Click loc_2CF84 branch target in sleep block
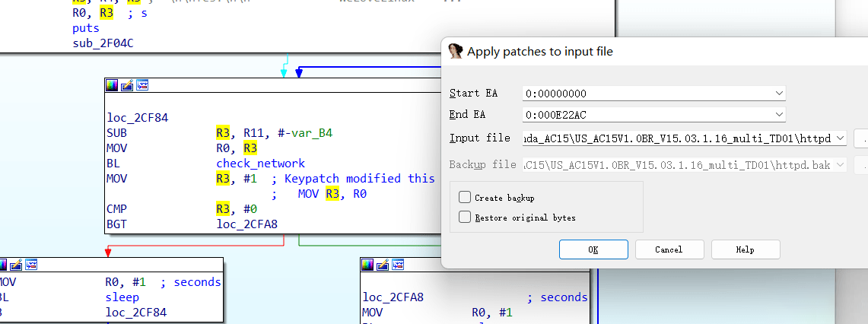The image size is (868, 324). click(x=135, y=313)
